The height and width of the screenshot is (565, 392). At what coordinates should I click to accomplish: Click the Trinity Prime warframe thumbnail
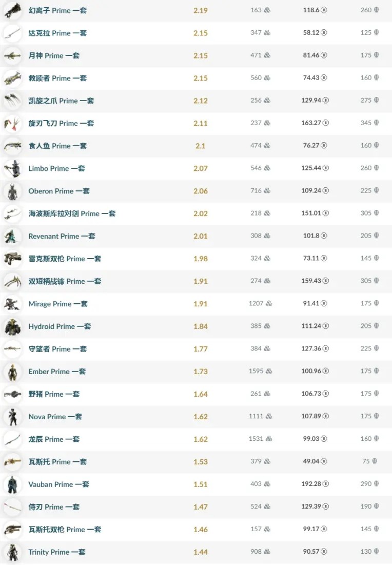coord(12,552)
